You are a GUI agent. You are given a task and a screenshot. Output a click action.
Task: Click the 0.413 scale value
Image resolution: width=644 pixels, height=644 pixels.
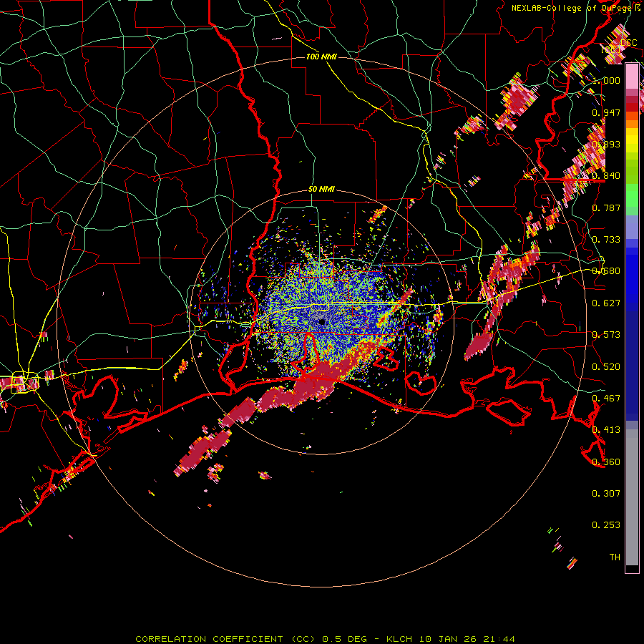606,430
